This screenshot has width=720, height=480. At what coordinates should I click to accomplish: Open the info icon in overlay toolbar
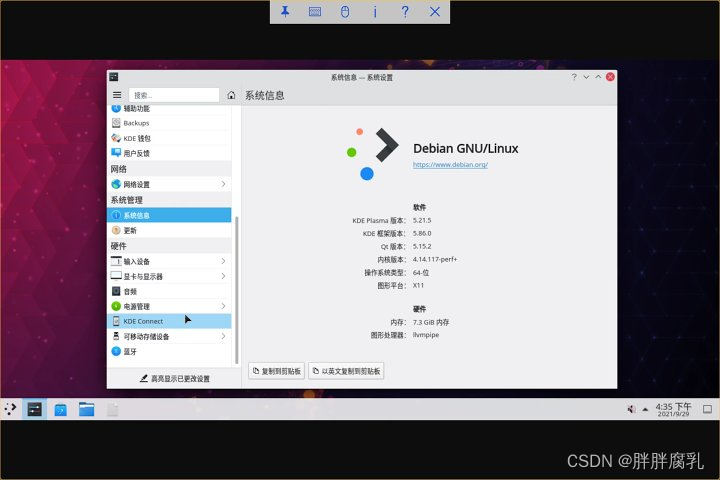point(375,11)
